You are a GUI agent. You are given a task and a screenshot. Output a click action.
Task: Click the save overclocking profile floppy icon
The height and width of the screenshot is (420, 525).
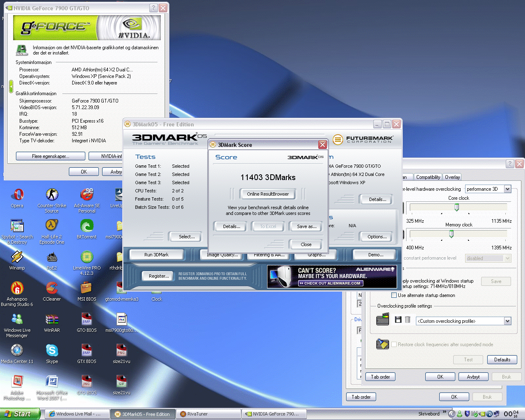398,320
